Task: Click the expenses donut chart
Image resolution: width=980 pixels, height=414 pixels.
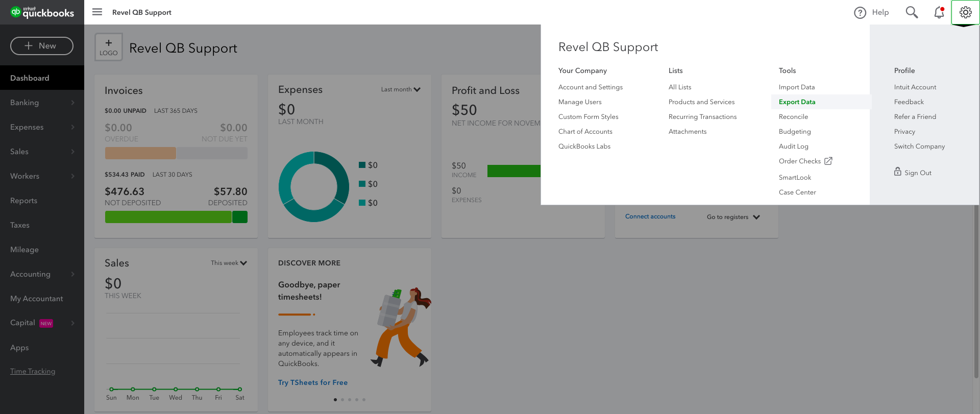Action: 314,187
